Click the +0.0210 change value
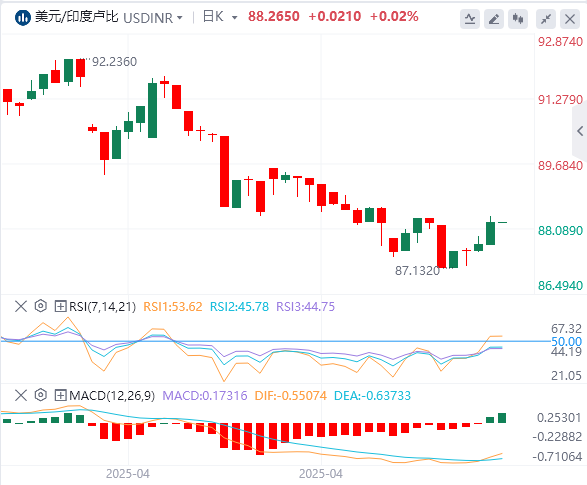This screenshot has height=485, width=587. click(335, 16)
